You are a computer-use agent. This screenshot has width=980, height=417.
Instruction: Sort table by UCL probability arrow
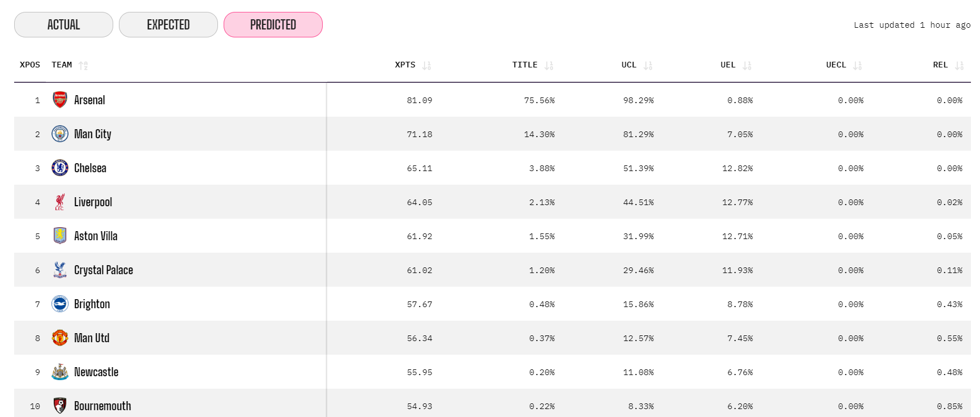point(648,66)
